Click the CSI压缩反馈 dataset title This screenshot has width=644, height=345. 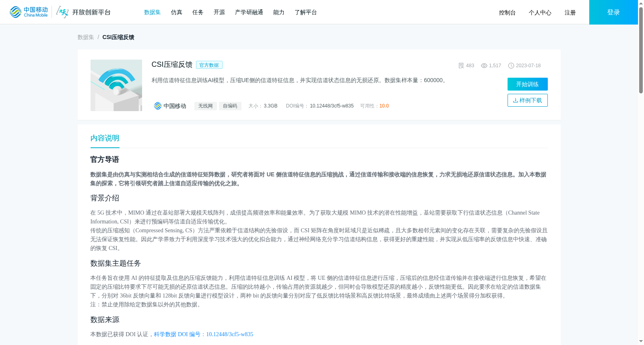[172, 64]
